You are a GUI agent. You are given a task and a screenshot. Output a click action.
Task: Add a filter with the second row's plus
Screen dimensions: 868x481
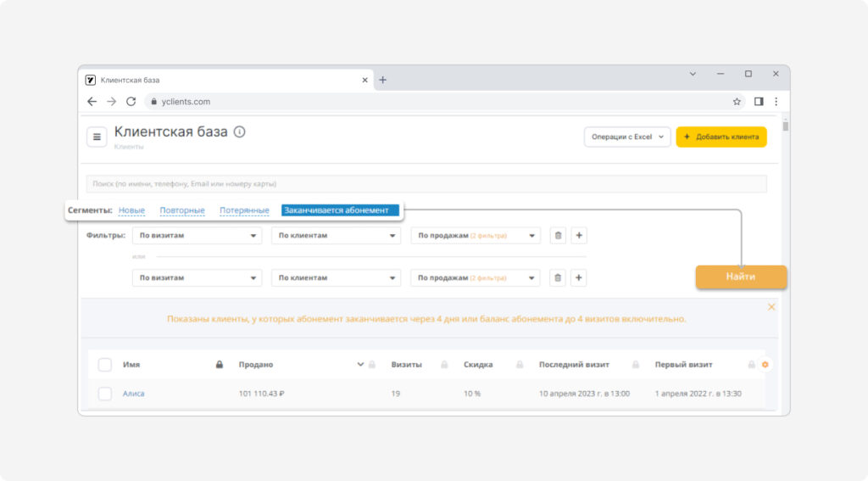[578, 277]
